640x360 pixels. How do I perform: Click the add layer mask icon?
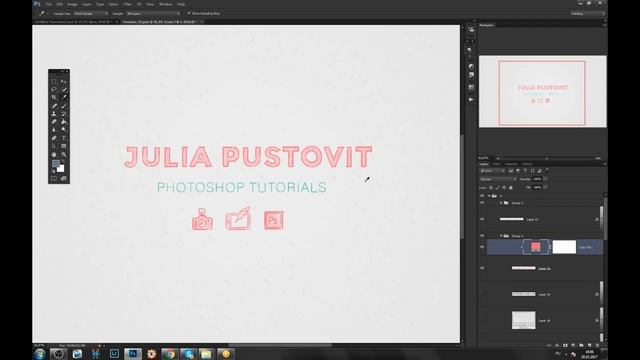[565, 345]
